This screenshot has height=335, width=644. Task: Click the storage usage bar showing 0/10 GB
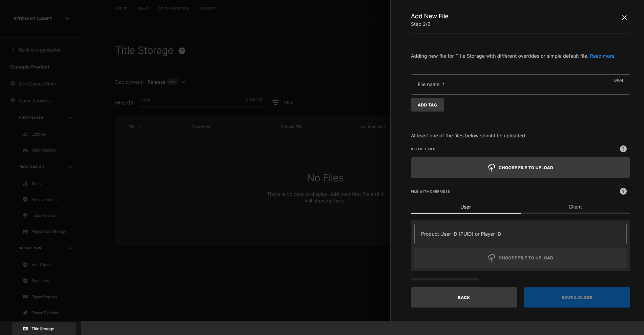pos(201,106)
